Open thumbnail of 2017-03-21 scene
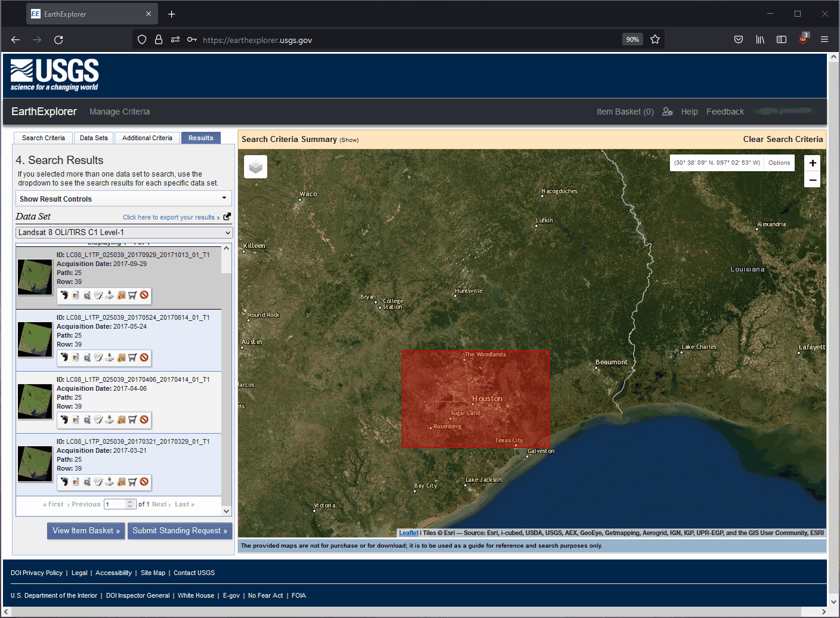 point(35,463)
